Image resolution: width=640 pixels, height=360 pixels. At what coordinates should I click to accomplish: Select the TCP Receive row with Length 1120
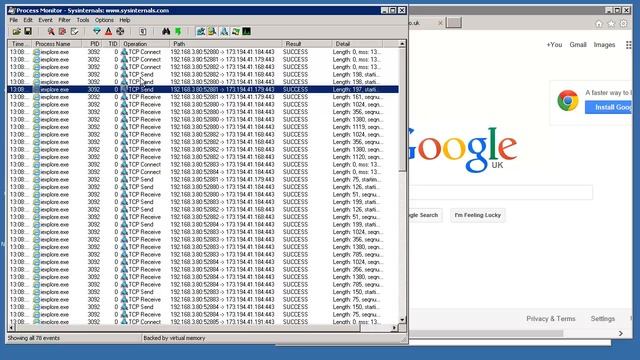point(203,157)
